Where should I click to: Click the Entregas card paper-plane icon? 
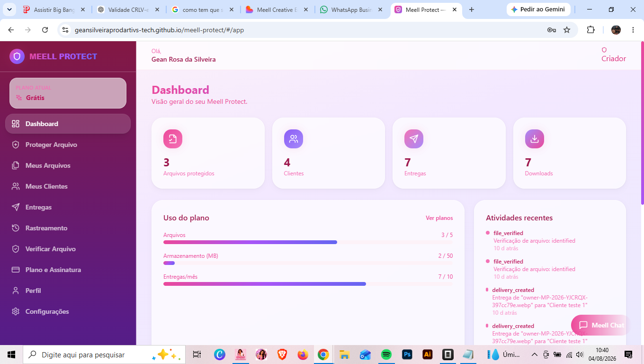click(414, 139)
